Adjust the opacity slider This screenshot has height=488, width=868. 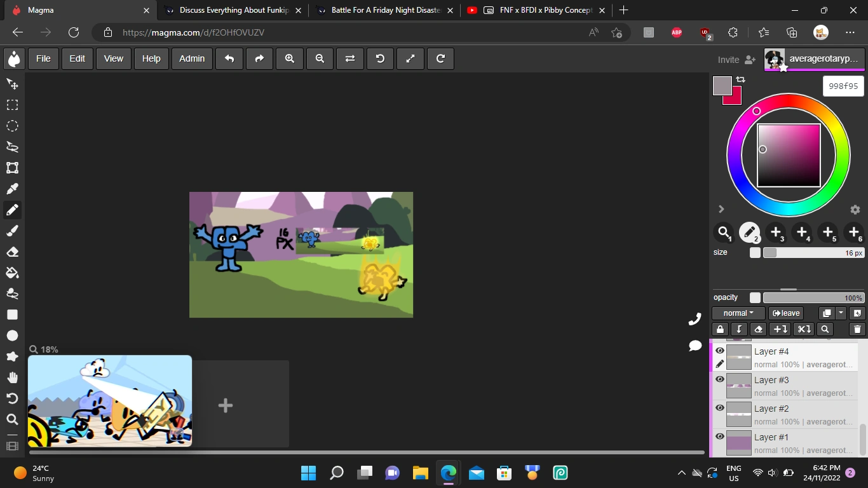tap(813, 298)
